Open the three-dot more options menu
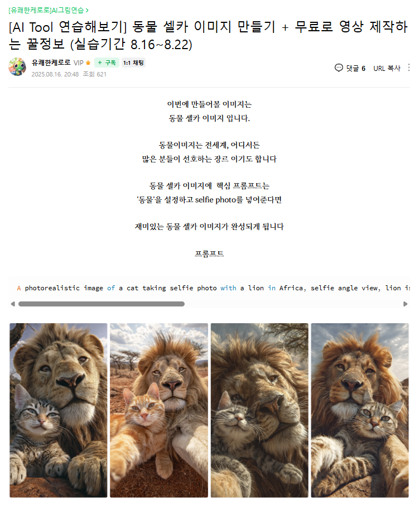The height and width of the screenshot is (513, 420). 408,68
